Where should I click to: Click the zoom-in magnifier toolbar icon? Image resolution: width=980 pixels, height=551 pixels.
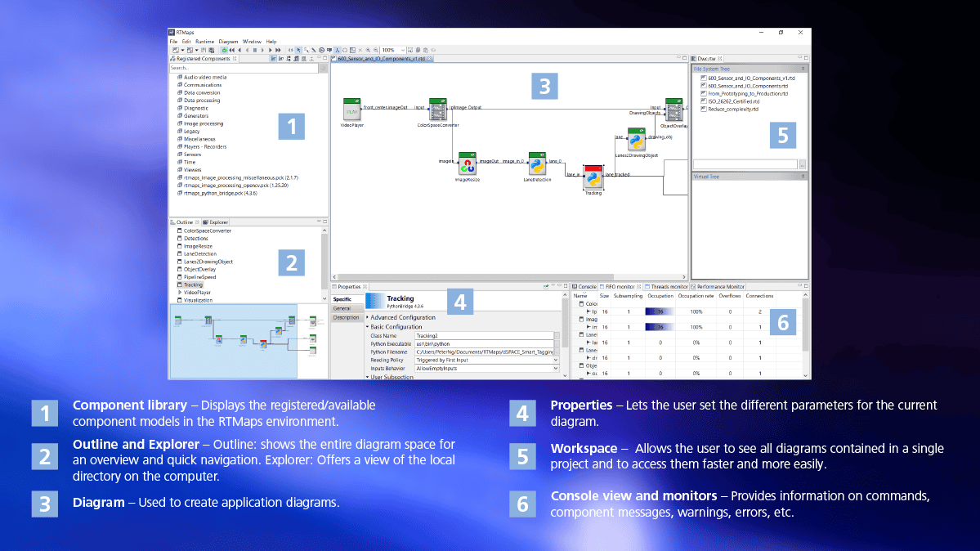(x=368, y=50)
